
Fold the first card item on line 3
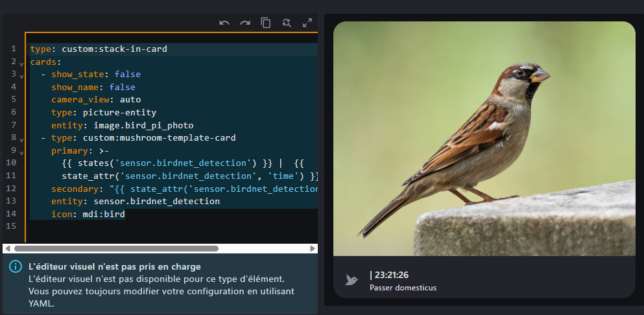(21, 75)
